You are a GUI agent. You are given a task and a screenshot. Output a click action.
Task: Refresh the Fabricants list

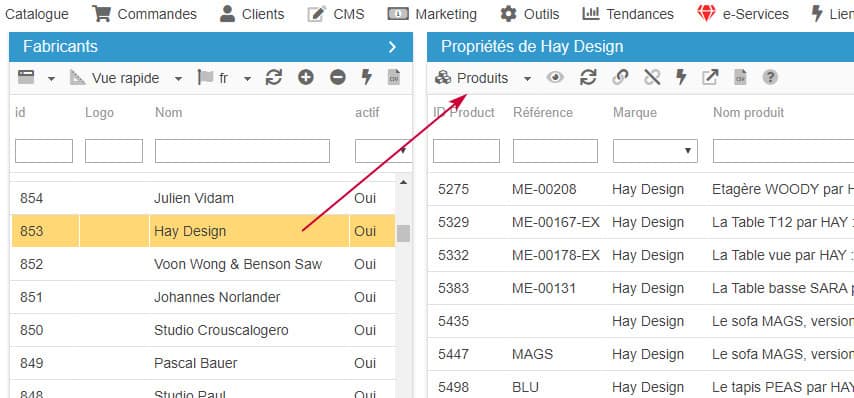[x=273, y=78]
